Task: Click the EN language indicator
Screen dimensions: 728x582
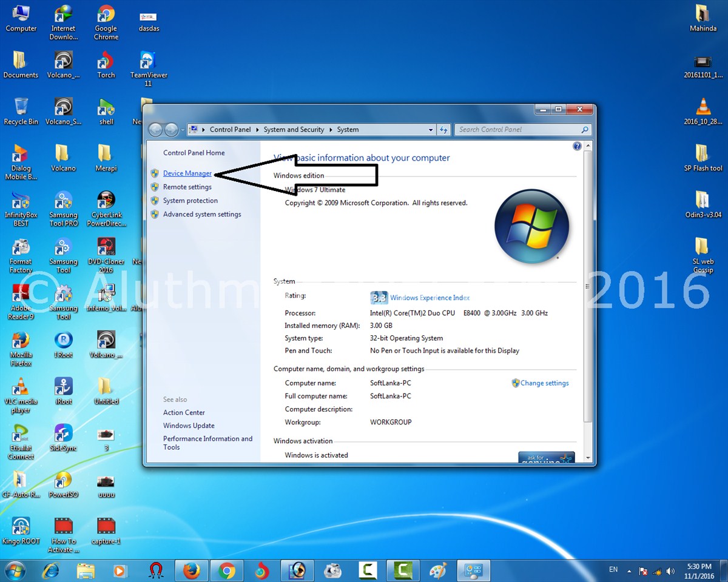Action: point(613,570)
